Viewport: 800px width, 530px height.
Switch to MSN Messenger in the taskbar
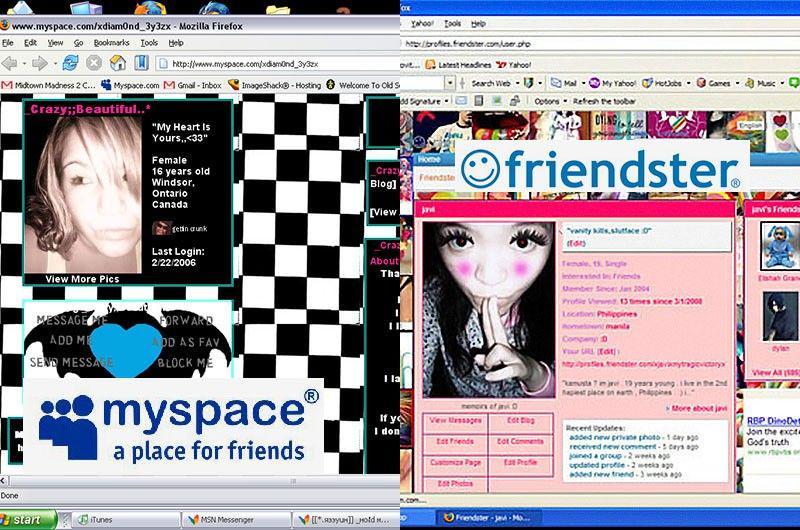point(237,520)
